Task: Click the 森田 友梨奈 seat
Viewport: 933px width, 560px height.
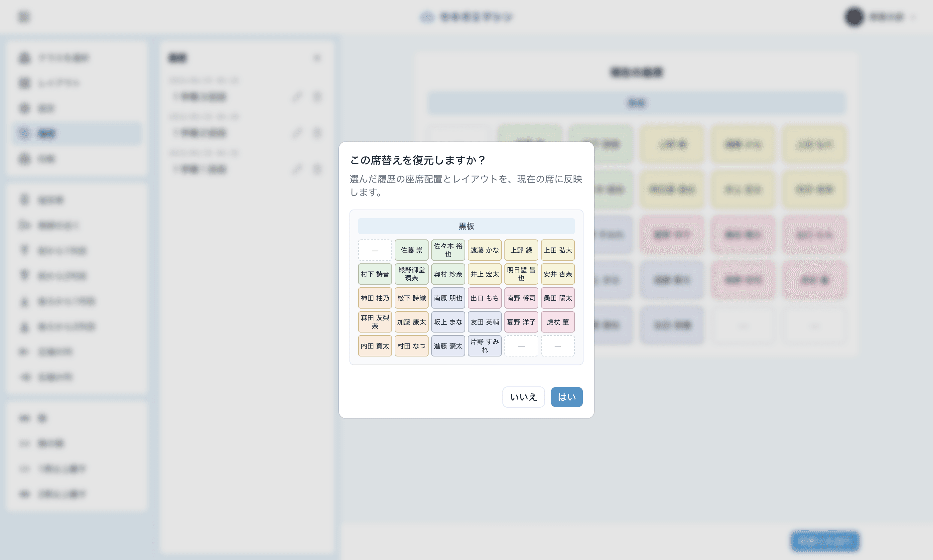Action: [375, 322]
